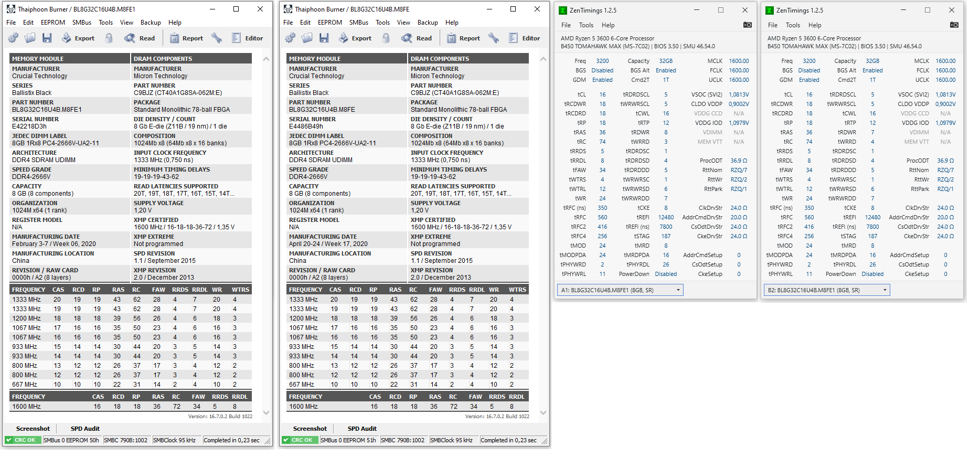Switch to Screenshot tab in EEPROM 50h window
The height and width of the screenshot is (468, 980).
coord(33,429)
